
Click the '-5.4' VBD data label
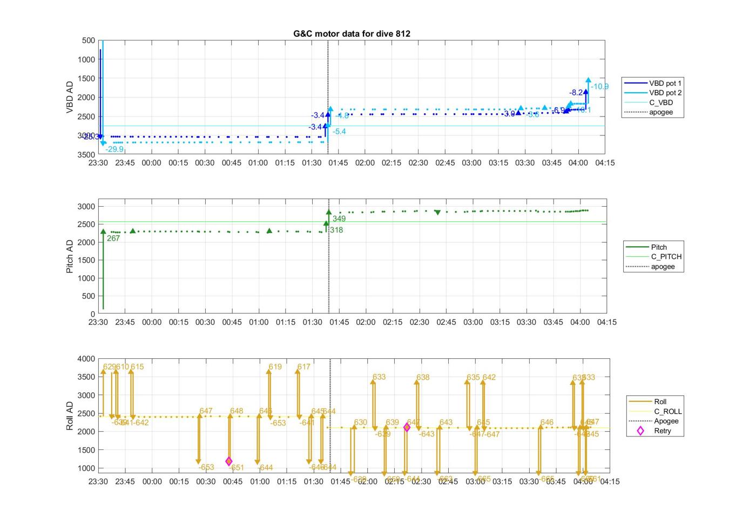339,132
